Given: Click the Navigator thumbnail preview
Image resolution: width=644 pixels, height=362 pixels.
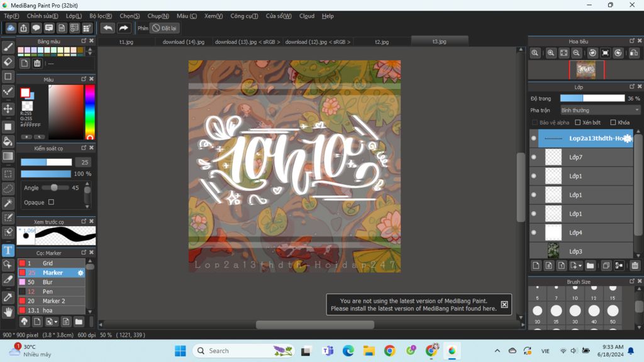Looking at the screenshot, I should pyautogui.click(x=586, y=70).
